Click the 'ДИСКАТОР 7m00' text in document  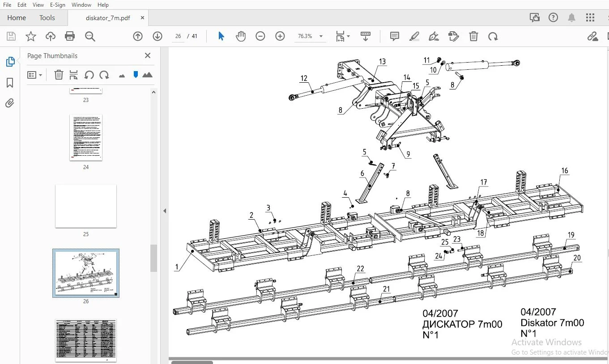(462, 324)
